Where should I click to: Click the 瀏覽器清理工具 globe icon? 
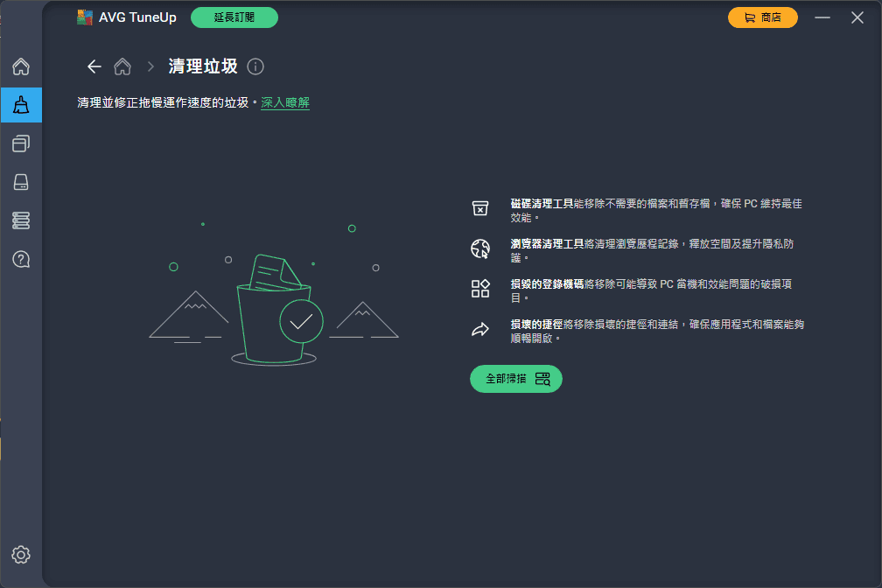click(480, 248)
